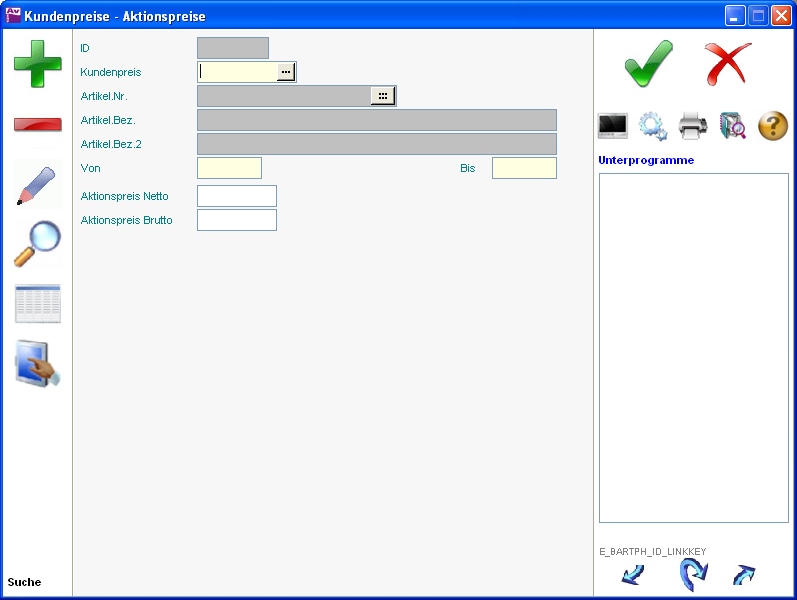The image size is (797, 600).
Task: Click the blue circular refresh arrow icon
Action: [x=692, y=575]
